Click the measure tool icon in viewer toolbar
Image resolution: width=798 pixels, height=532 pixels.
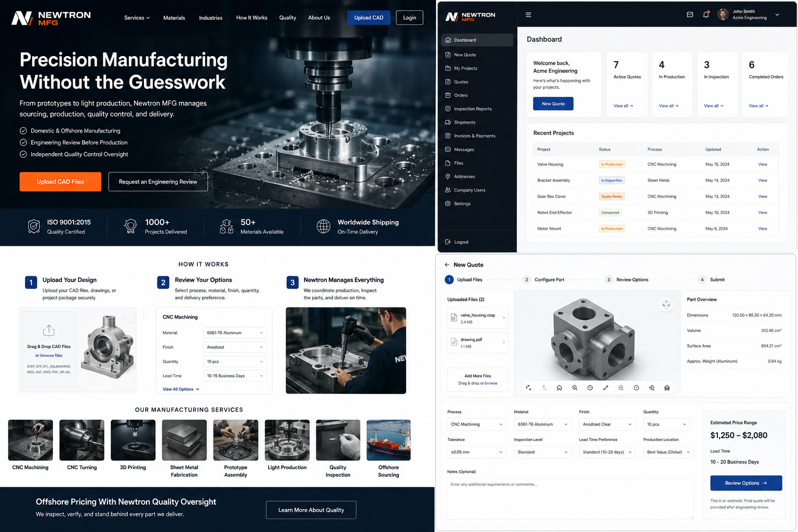[x=605, y=388]
